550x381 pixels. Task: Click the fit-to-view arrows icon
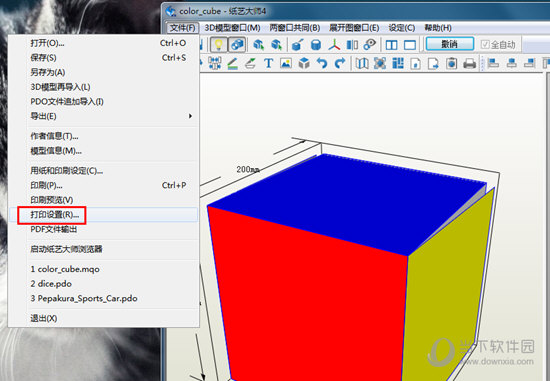(x=380, y=64)
